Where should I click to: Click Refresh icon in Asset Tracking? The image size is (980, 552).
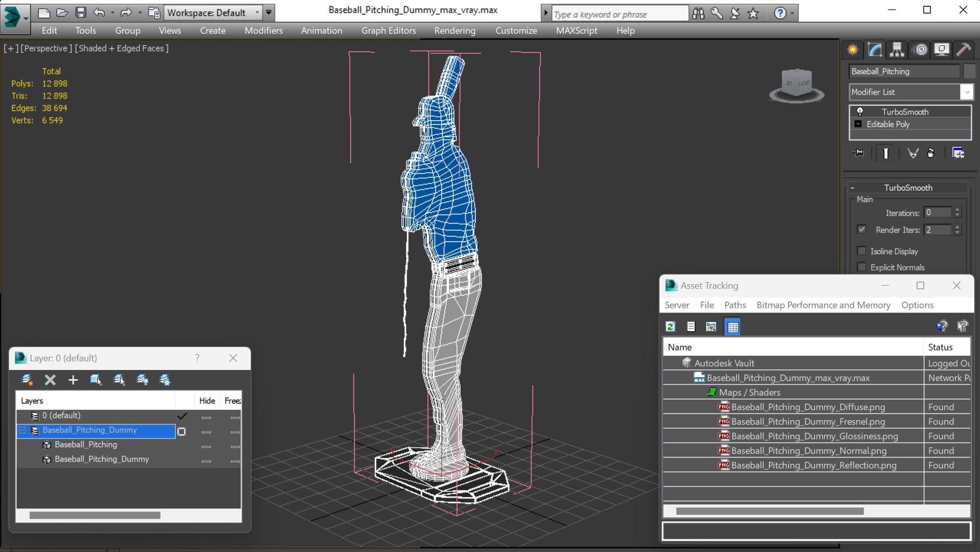671,327
